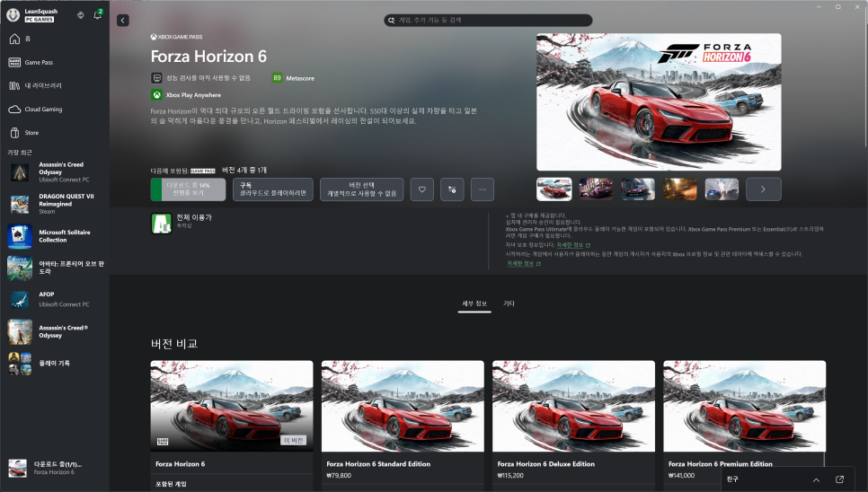
Task: Click the Xbox Play Anywhere icon
Action: click(156, 95)
